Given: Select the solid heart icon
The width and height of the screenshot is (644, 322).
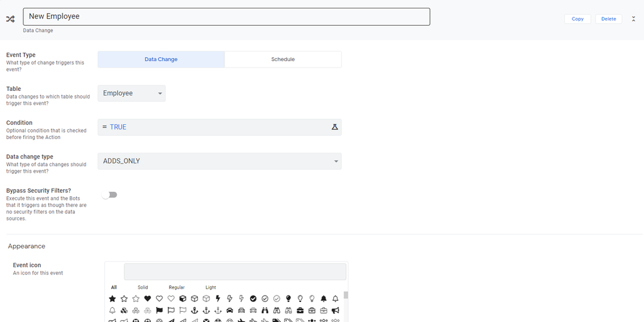Looking at the screenshot, I should tap(148, 298).
